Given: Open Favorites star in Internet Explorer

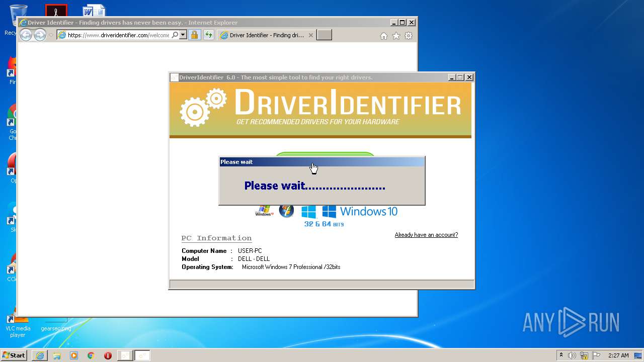Looking at the screenshot, I should coord(396,36).
